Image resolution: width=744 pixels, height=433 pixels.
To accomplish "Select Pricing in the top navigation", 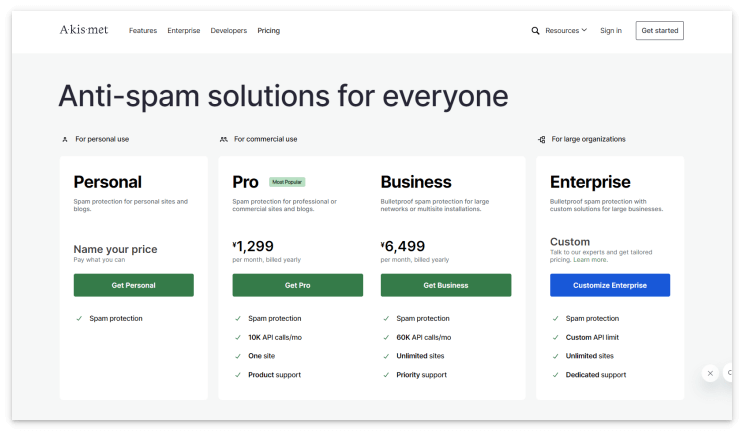I will (269, 30).
